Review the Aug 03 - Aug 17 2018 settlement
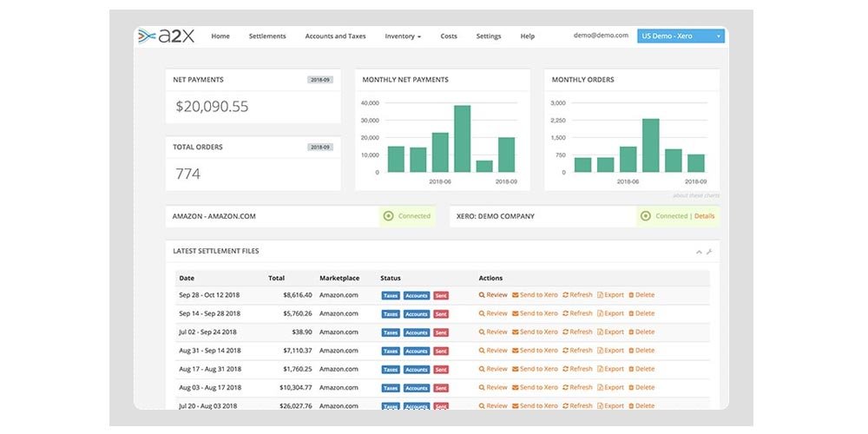The height and width of the screenshot is (434, 868). pos(493,387)
